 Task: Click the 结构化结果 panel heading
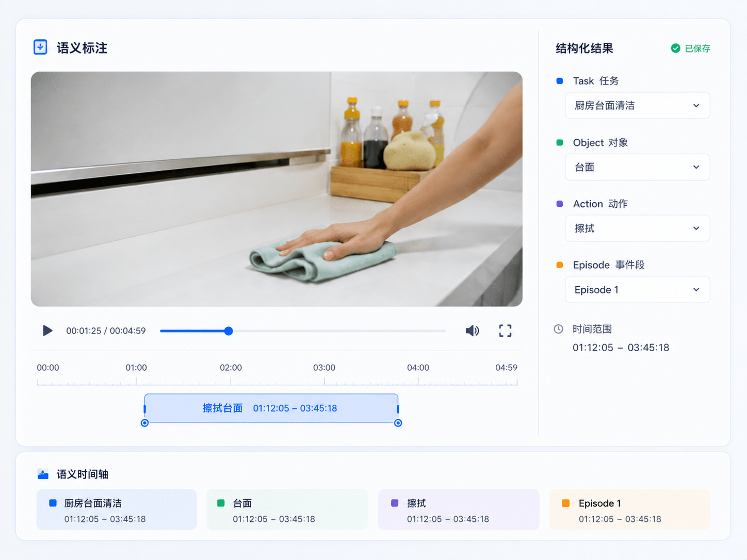584,48
